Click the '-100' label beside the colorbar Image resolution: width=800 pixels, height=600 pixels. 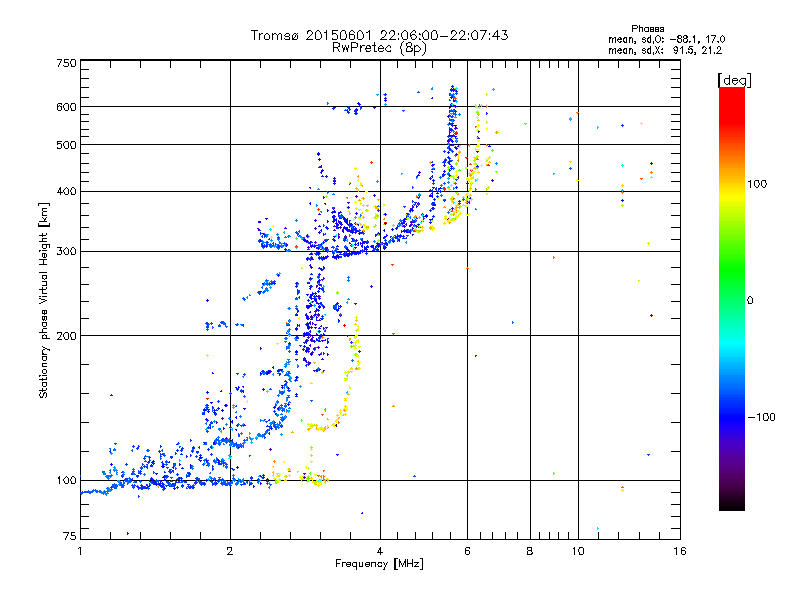pyautogui.click(x=761, y=417)
